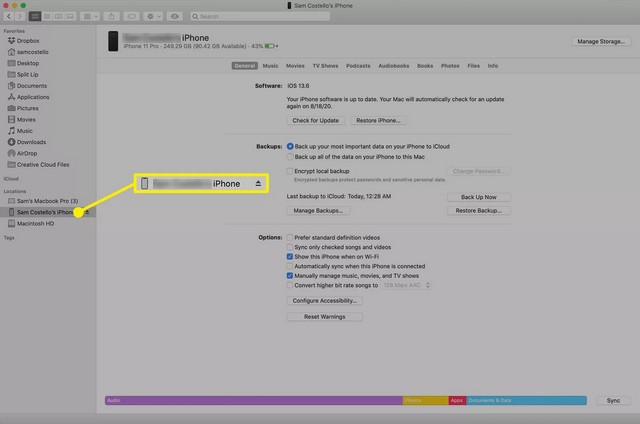640x424 pixels.
Task: Switch to icon view in toolbar
Action: (x=36, y=17)
